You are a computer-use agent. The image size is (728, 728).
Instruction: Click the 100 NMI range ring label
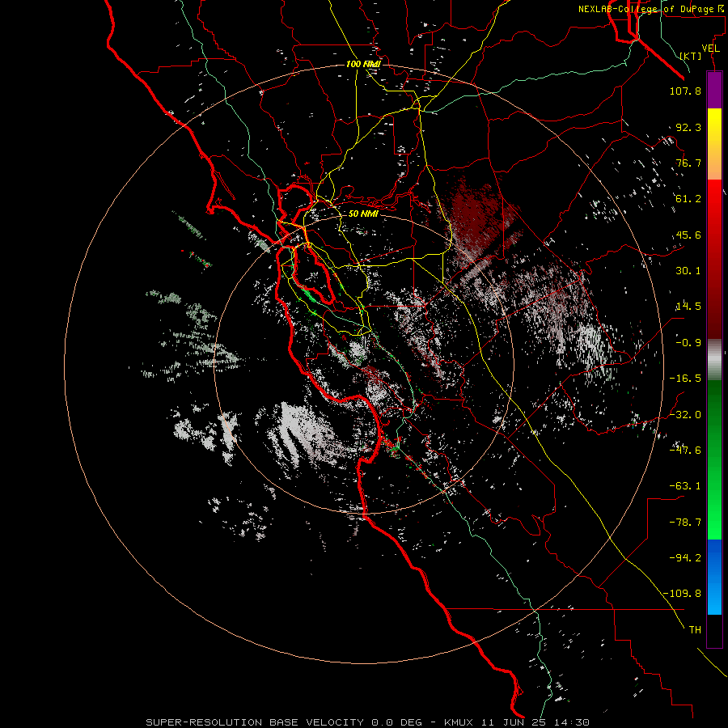point(363,64)
